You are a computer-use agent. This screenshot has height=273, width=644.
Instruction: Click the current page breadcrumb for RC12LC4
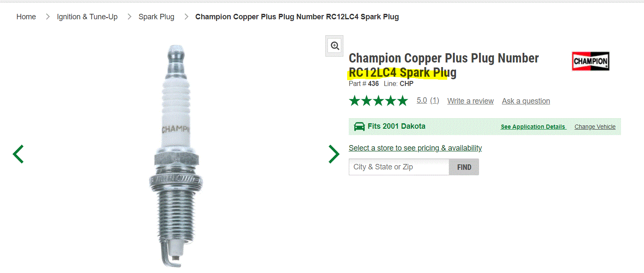pos(297,17)
